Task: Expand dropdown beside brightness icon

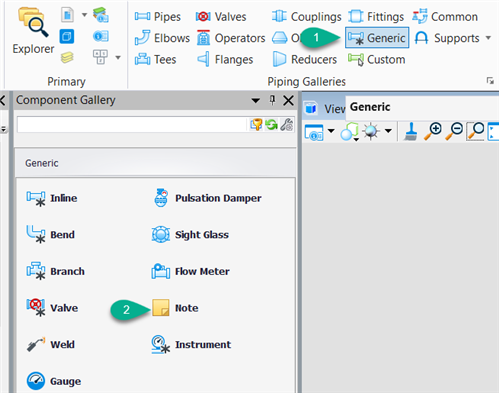Action: pyautogui.click(x=388, y=131)
